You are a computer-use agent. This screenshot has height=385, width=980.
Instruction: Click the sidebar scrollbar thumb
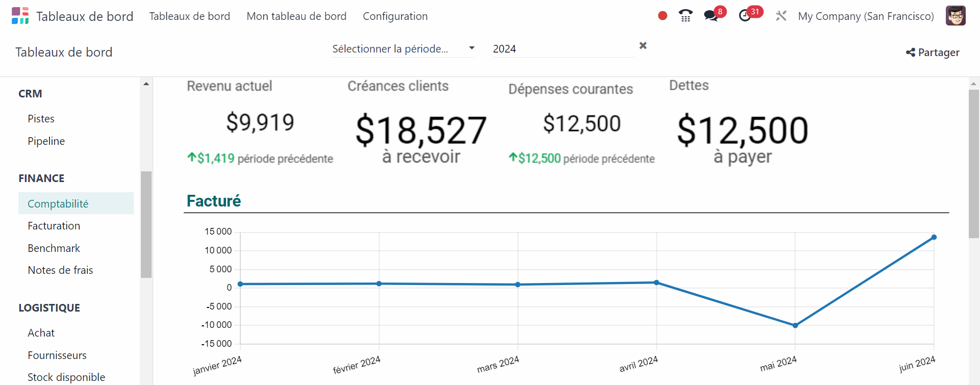tap(146, 224)
